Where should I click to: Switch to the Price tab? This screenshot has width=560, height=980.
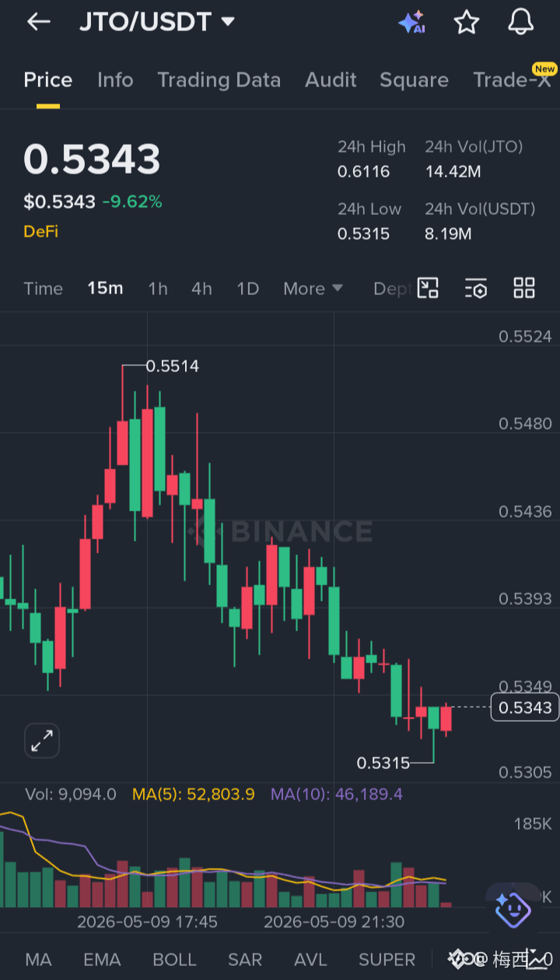pyautogui.click(x=48, y=80)
